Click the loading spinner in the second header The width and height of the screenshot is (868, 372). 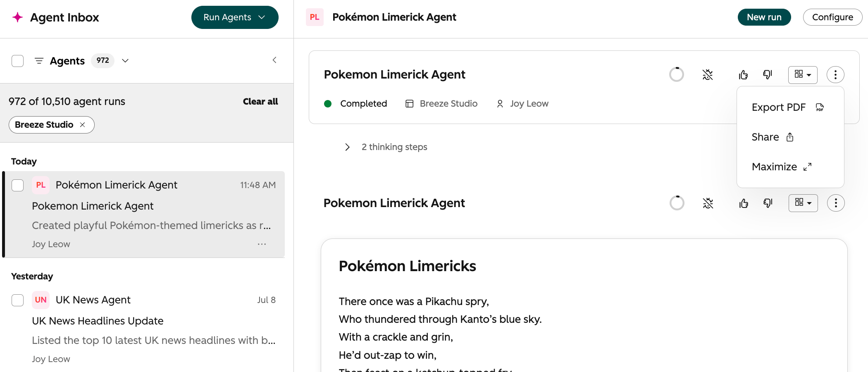point(677,203)
